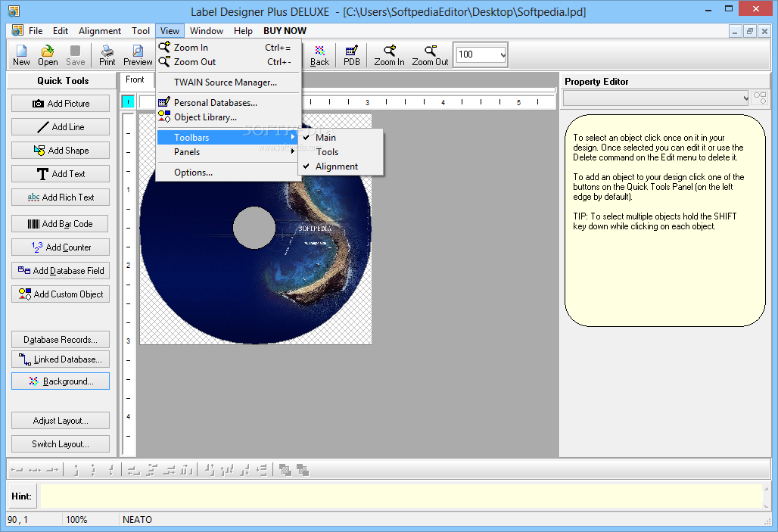Screen dimensions: 778x532
Task: Click the Add Database Field button
Action: pos(61,270)
